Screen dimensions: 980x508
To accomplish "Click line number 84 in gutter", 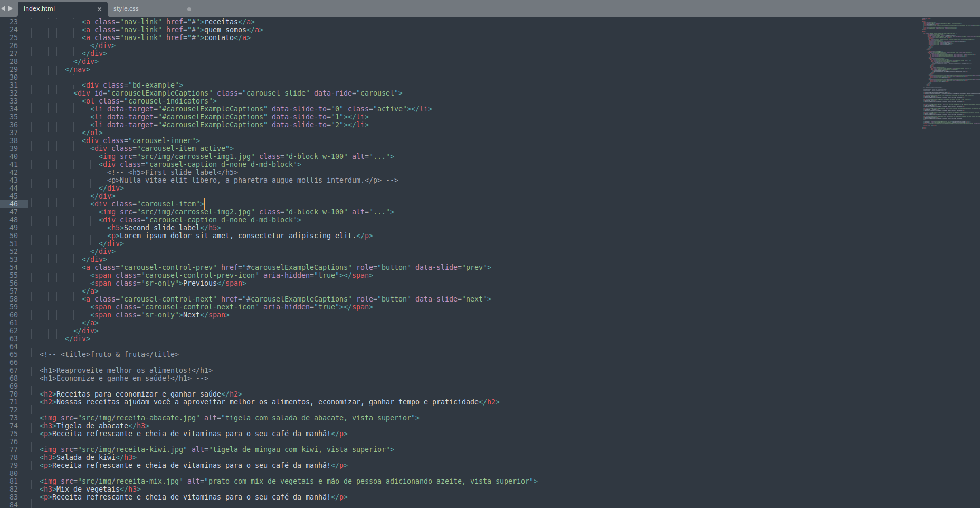I will coord(14,504).
